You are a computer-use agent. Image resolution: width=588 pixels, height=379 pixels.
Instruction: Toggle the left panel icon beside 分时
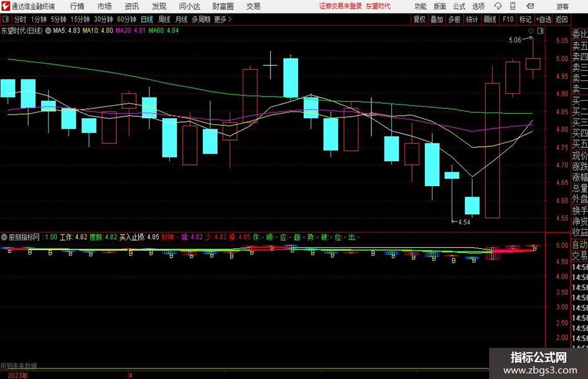click(6, 19)
